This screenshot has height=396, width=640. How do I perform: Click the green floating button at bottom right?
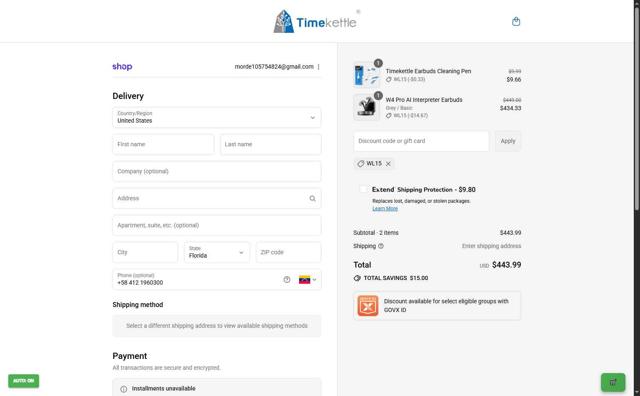(613, 383)
